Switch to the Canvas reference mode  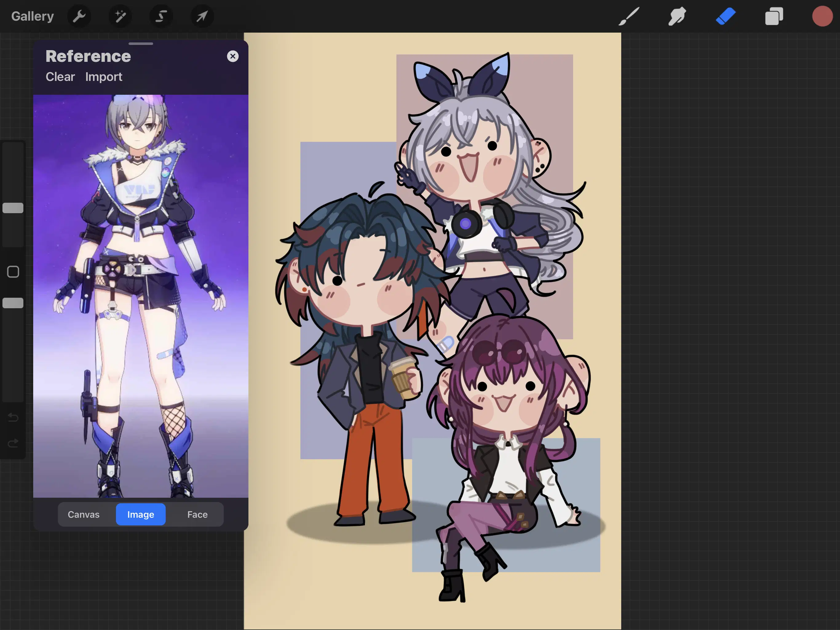pyautogui.click(x=84, y=514)
